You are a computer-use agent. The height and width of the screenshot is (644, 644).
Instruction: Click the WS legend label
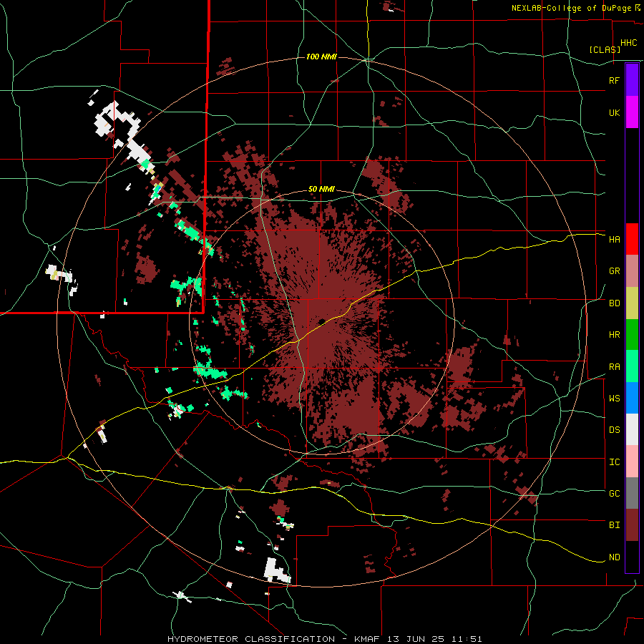pyautogui.click(x=614, y=399)
